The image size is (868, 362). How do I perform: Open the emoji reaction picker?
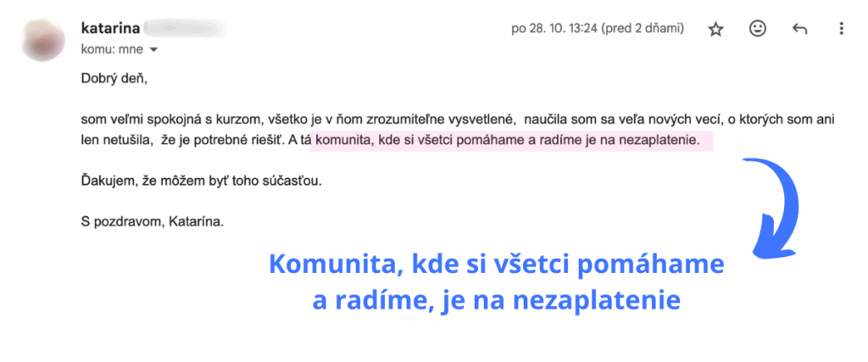click(x=758, y=30)
